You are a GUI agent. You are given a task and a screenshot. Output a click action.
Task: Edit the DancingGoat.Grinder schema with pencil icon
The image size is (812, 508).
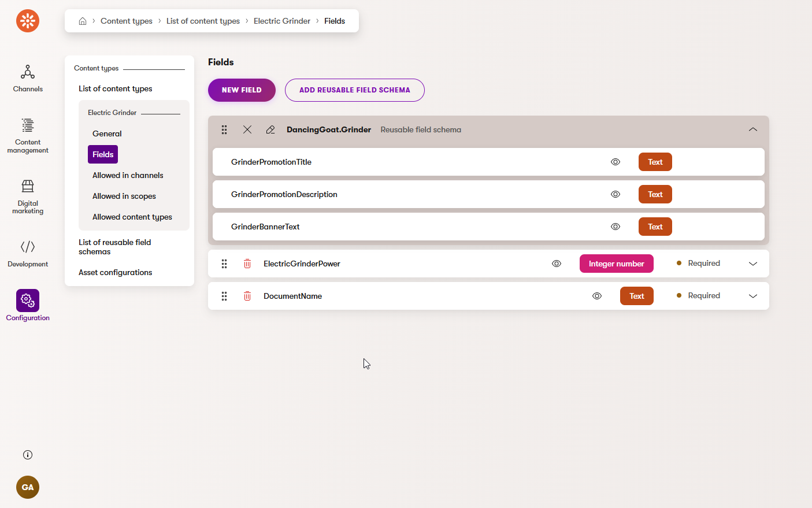point(270,129)
